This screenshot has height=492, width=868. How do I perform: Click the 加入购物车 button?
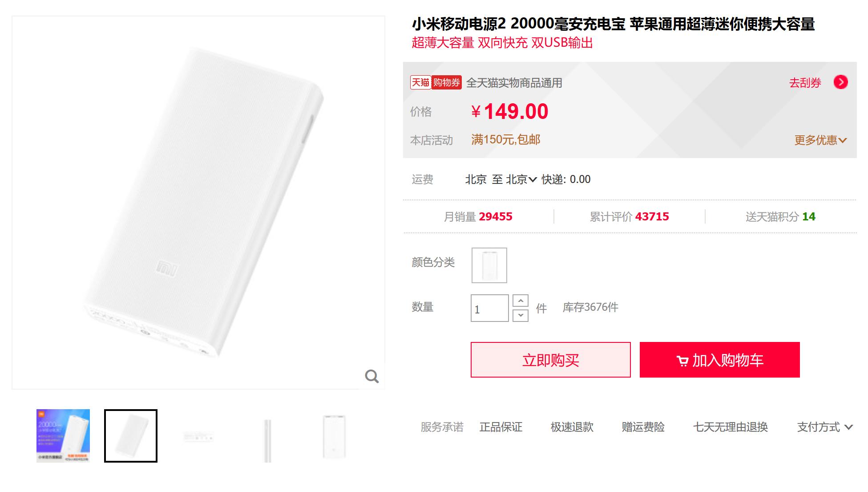tap(720, 360)
